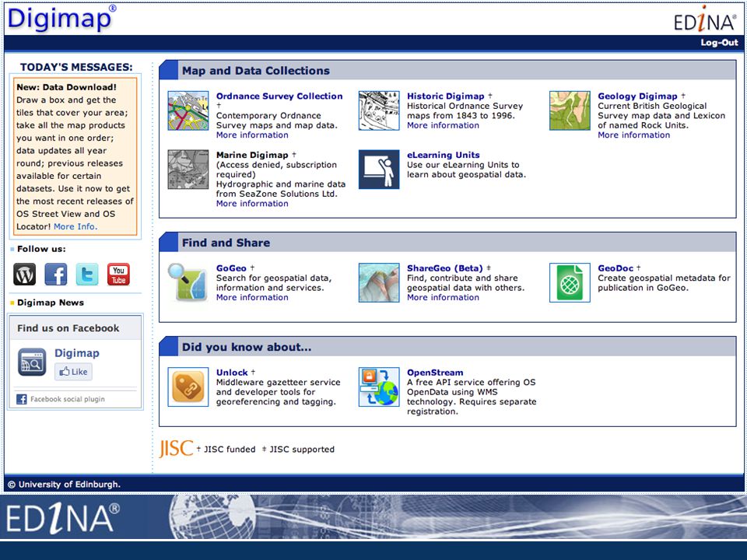Screen dimensions: 747x560
Task: Click the Find and Share heading
Action: (226, 243)
